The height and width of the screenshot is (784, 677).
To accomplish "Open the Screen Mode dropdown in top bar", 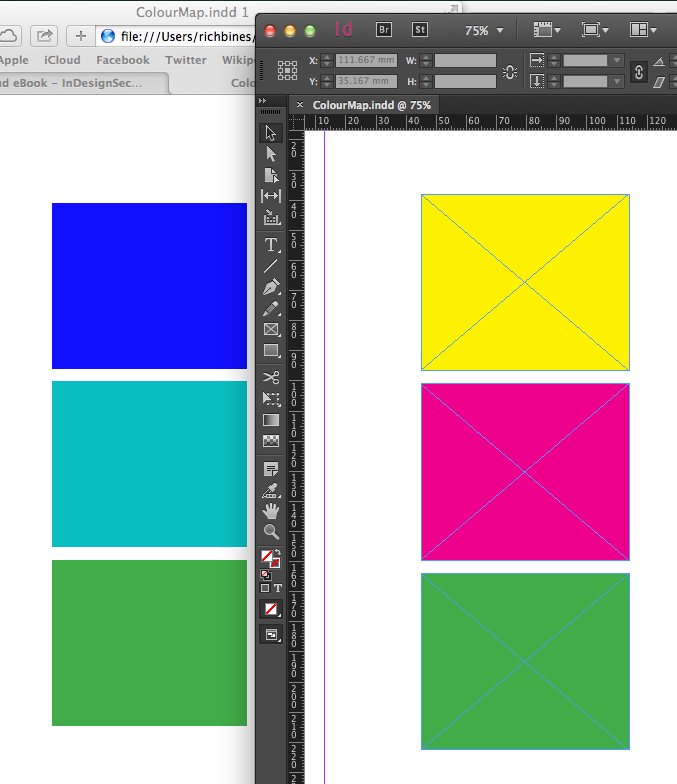I will 594,30.
